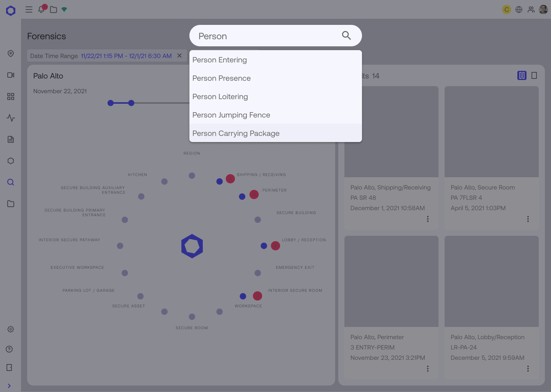Select Person Jumping Fence suggestion
Image resolution: width=551 pixels, height=392 pixels.
tap(231, 115)
